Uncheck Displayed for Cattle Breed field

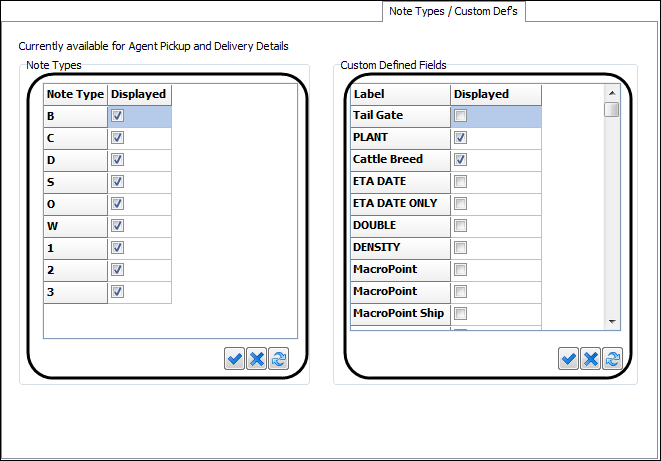[460, 159]
